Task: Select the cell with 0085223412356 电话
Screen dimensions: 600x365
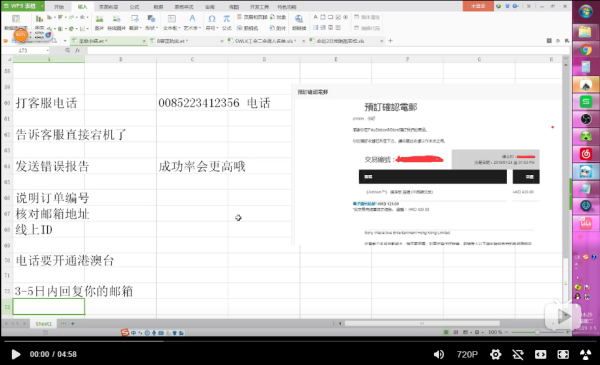Action: coord(192,103)
